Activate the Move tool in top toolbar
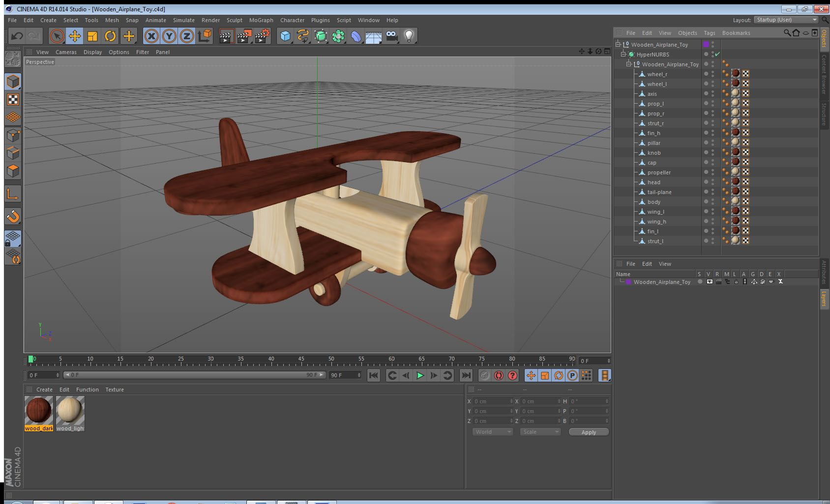Image resolution: width=830 pixels, height=504 pixels. click(x=75, y=36)
